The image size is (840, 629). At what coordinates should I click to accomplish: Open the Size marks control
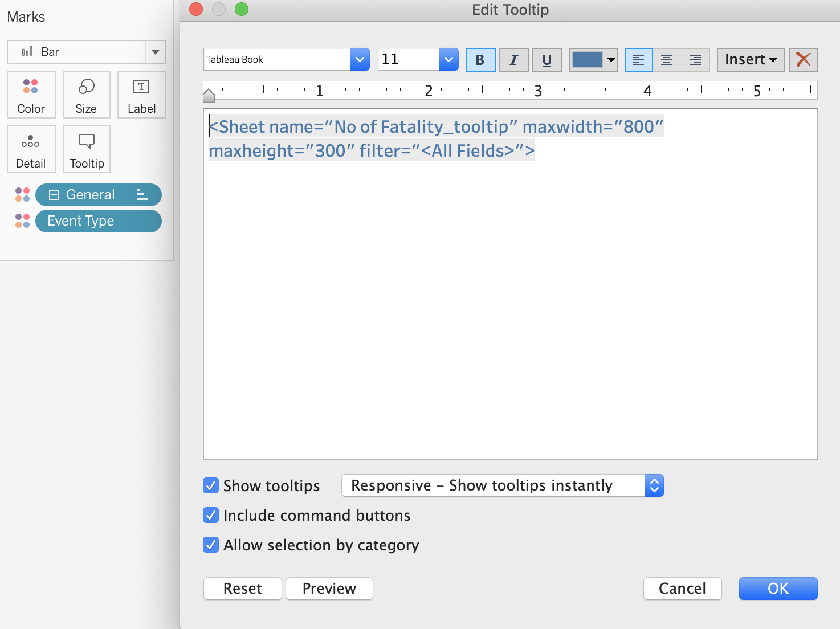(x=86, y=95)
